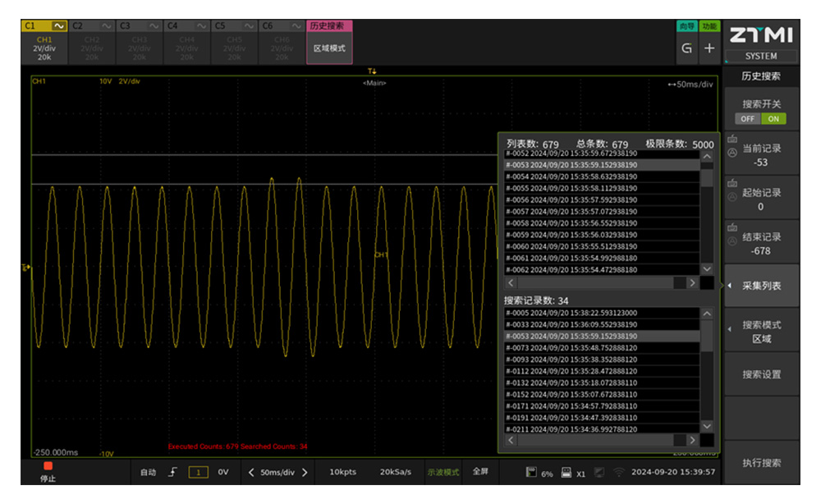This screenshot has height=504, width=821.
Task: Click the G icon in top bar
Action: pyautogui.click(x=686, y=48)
